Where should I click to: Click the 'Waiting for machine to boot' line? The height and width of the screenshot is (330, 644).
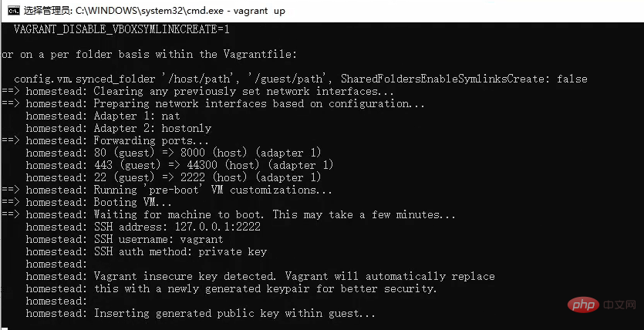tap(229, 214)
